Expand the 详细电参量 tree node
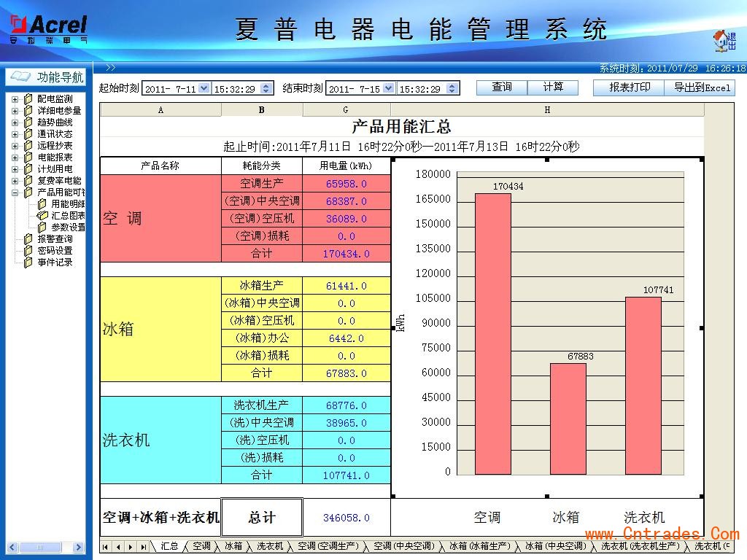The height and width of the screenshot is (560, 747). click(15, 111)
